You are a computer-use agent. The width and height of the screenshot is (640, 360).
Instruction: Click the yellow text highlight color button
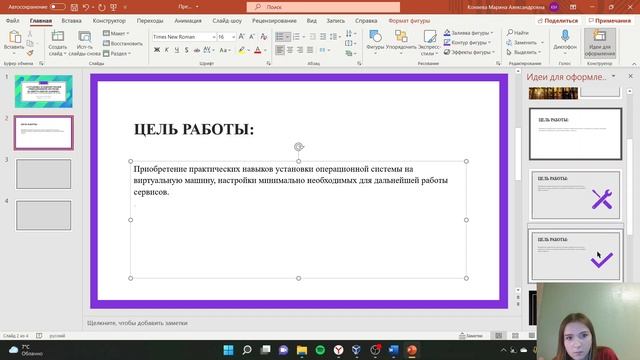tap(242, 50)
